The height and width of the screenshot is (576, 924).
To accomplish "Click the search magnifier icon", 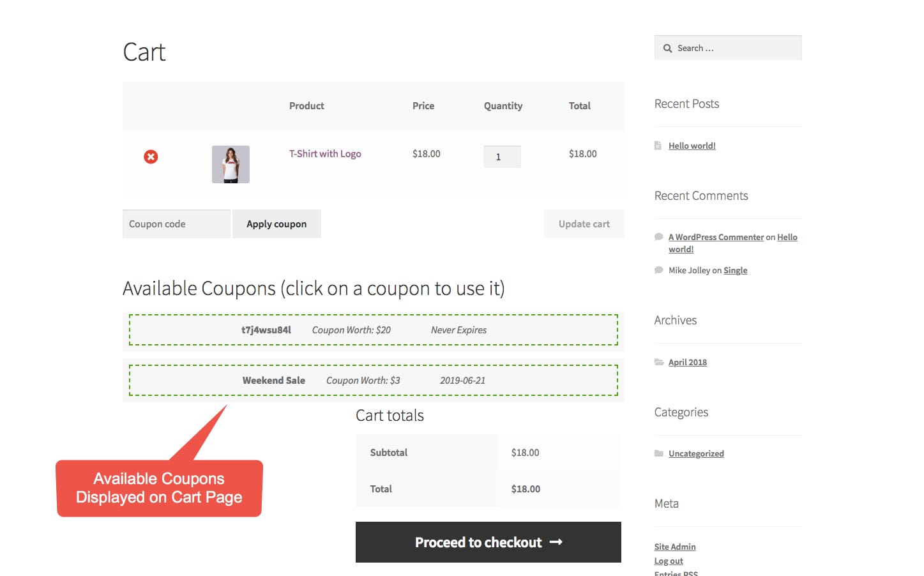I will (667, 49).
